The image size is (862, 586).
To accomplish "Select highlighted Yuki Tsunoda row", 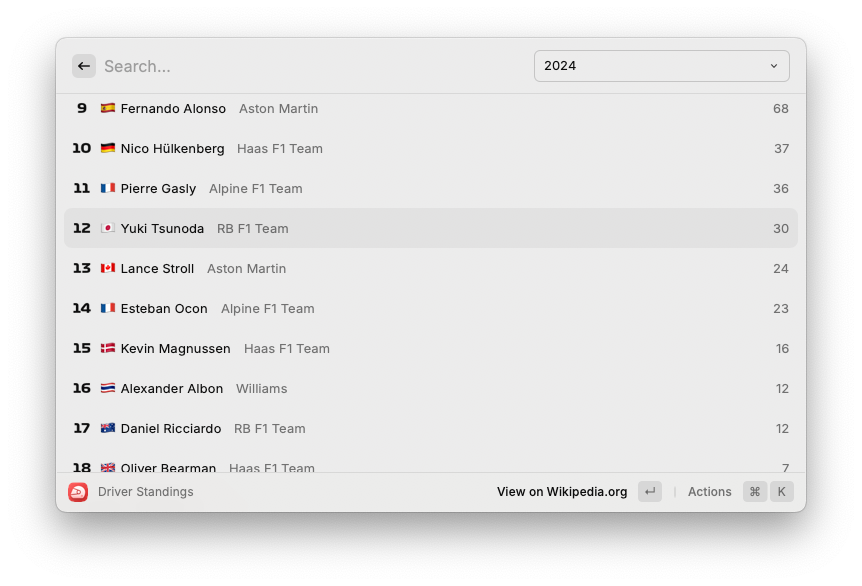I will 431,228.
